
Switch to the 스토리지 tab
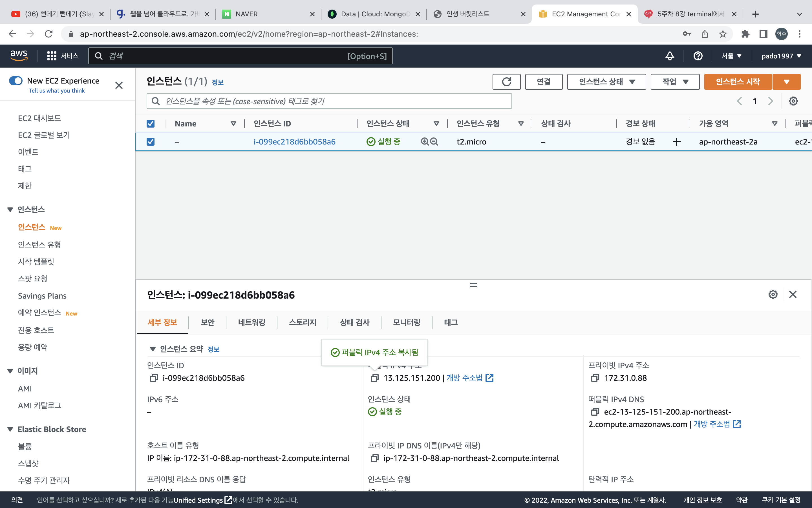303,323
